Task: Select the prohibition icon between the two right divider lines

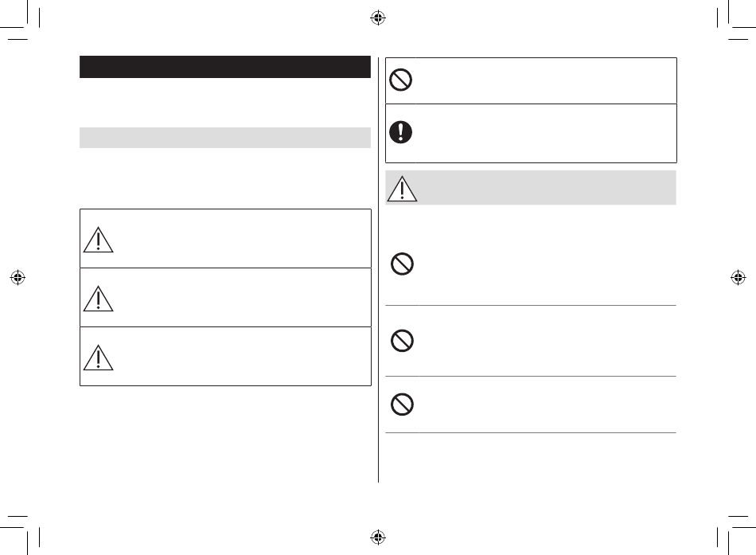Action: click(402, 341)
